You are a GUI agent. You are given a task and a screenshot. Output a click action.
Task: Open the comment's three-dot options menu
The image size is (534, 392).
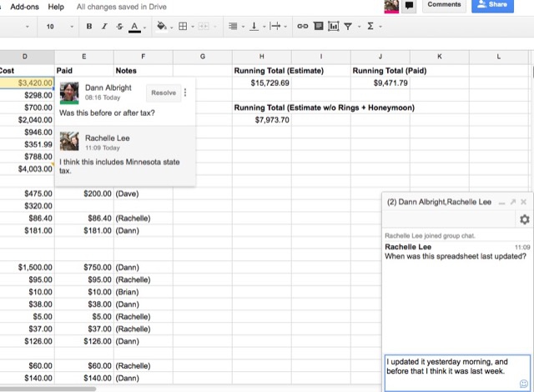[x=185, y=93]
